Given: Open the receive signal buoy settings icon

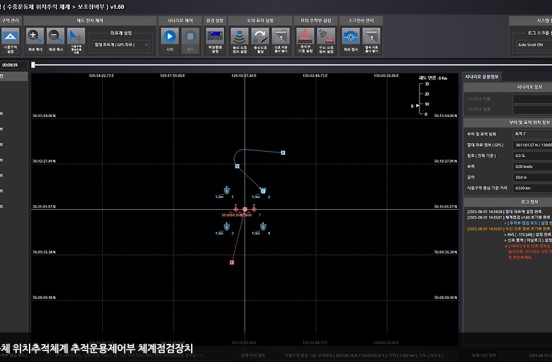Looking at the screenshot, I should (326, 36).
